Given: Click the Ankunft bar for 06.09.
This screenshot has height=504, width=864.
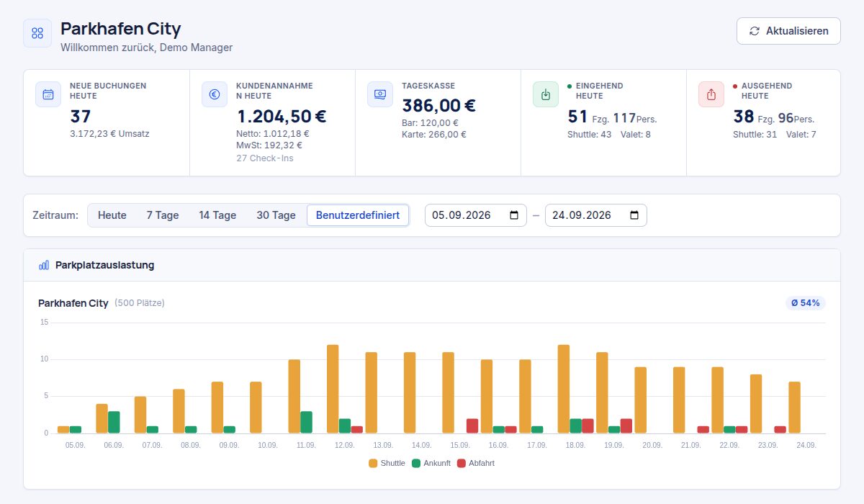Looking at the screenshot, I should (114, 422).
